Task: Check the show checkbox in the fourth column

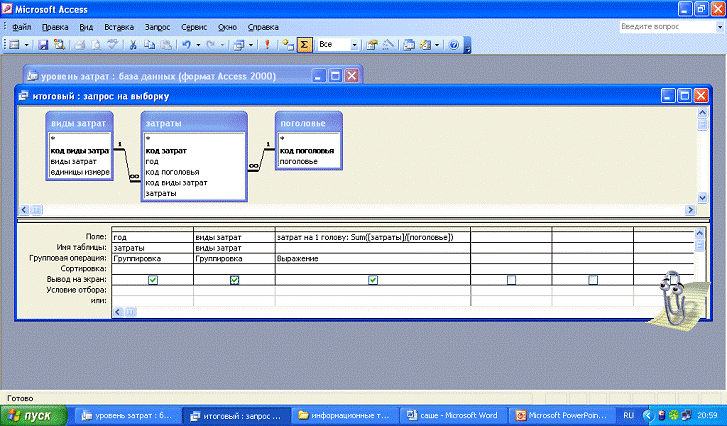Action: click(x=511, y=280)
